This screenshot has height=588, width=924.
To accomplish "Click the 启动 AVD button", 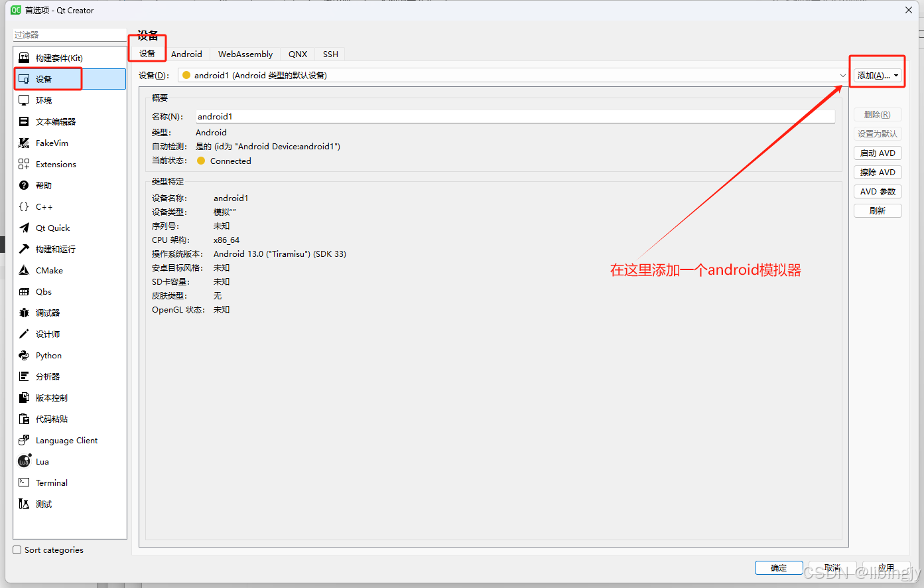I will (878, 153).
